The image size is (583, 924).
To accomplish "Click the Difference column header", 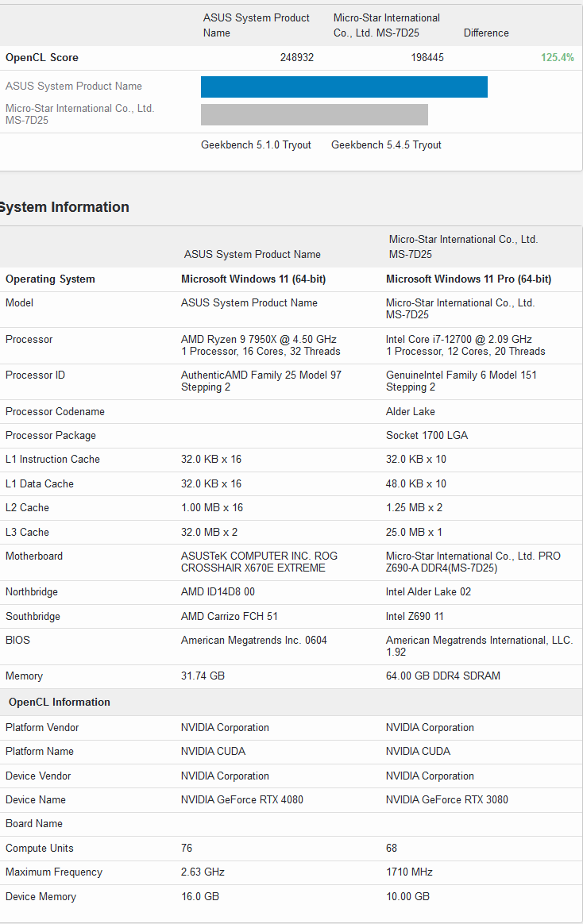I will click(x=486, y=33).
